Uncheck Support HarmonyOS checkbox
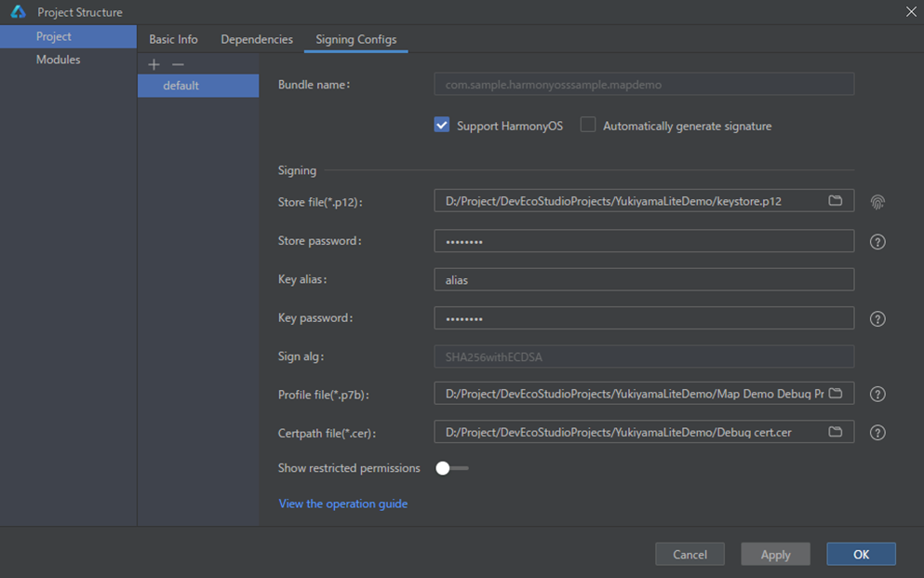Screen dimensions: 924x578 (x=441, y=125)
